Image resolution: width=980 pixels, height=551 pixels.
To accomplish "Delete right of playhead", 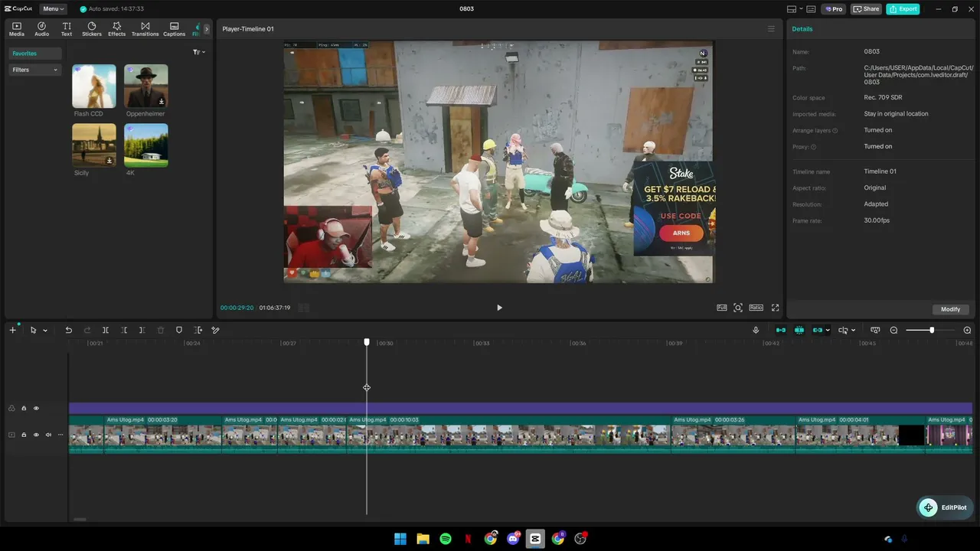I will (x=142, y=331).
